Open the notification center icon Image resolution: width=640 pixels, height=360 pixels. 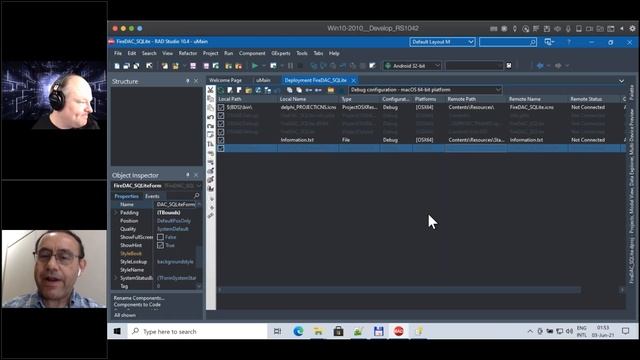626,331
